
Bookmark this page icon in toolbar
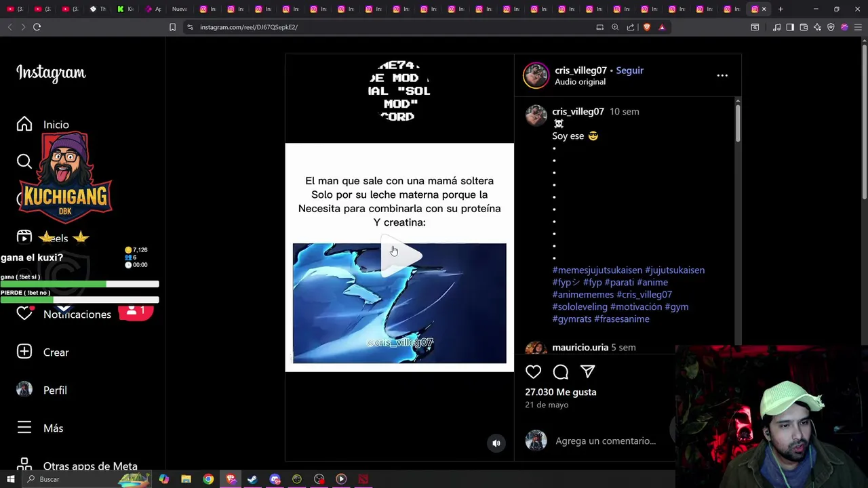pos(172,27)
